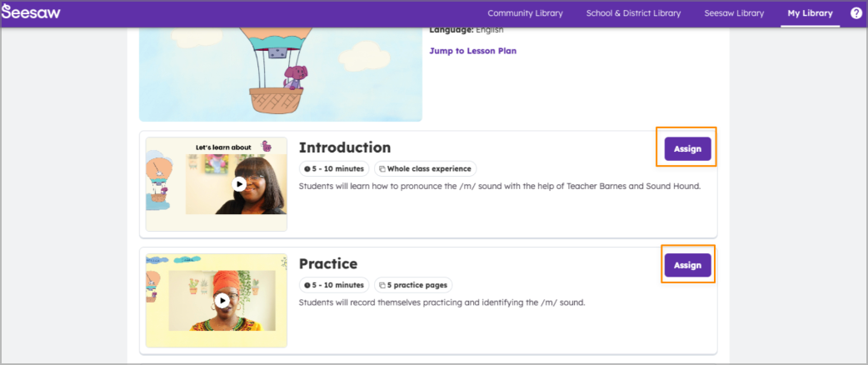Click the icon beside Whole class experience
This screenshot has height=365, width=868.
coord(382,169)
